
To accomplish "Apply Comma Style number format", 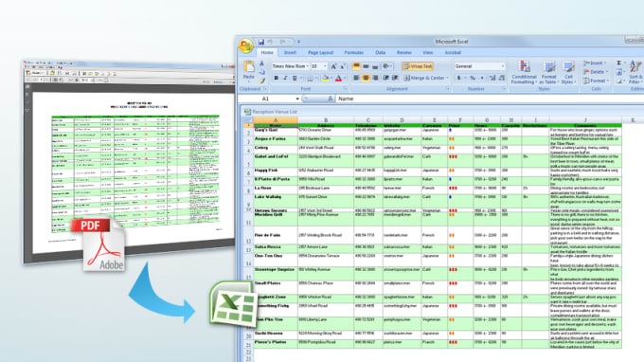I will (482, 78).
